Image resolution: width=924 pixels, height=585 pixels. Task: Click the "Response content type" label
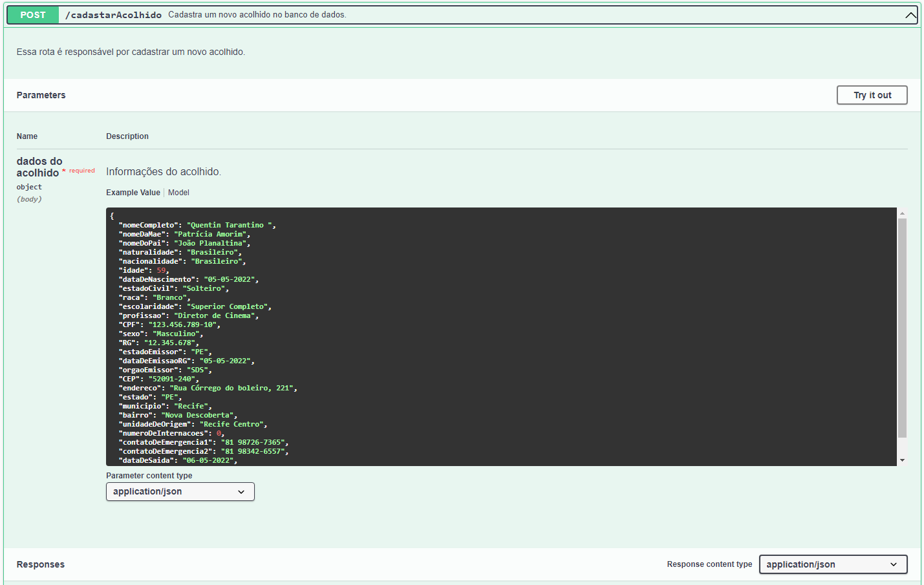(710, 564)
